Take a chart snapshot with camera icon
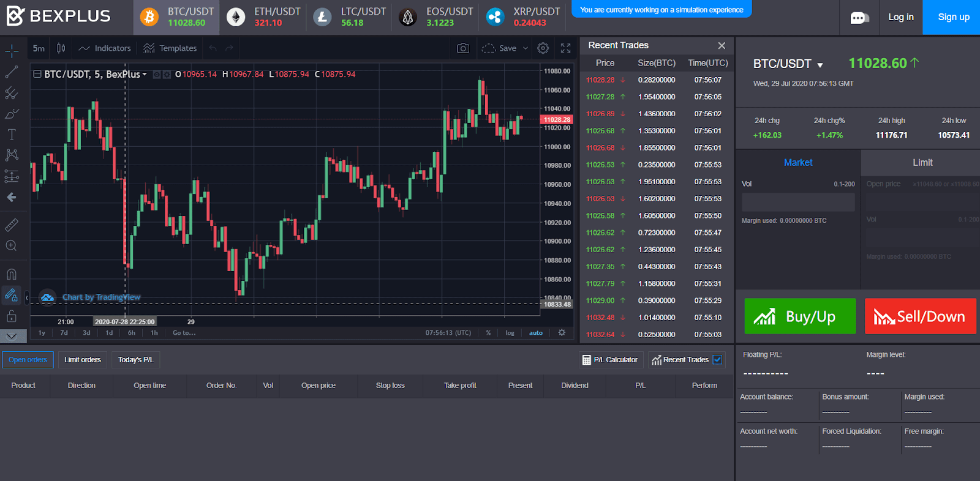The width and height of the screenshot is (980, 481). click(463, 48)
